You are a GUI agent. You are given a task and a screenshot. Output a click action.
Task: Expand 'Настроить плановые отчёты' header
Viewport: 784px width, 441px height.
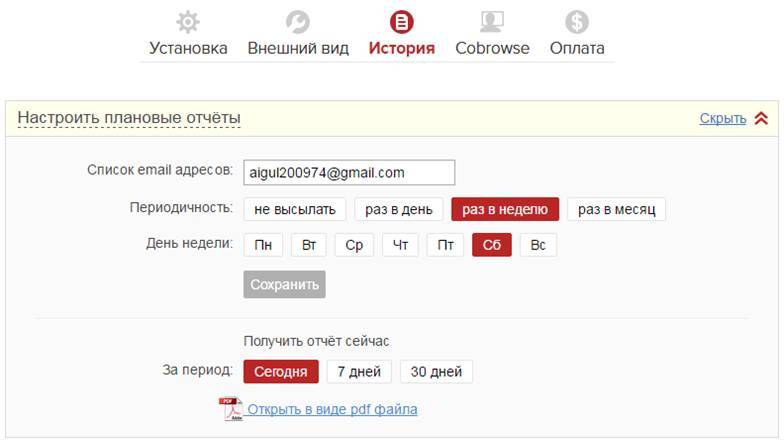129,118
